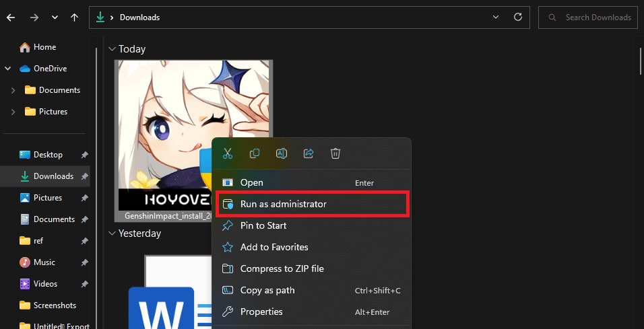The image size is (644, 329).
Task: Select pinned Downloads in sidebar
Action: (46, 176)
